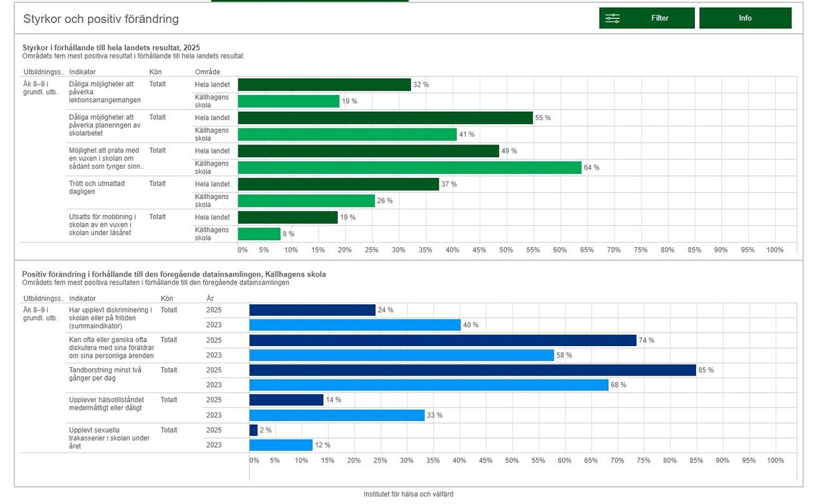Click the 40 % diskriminering 2023 bar

pyautogui.click(x=354, y=325)
